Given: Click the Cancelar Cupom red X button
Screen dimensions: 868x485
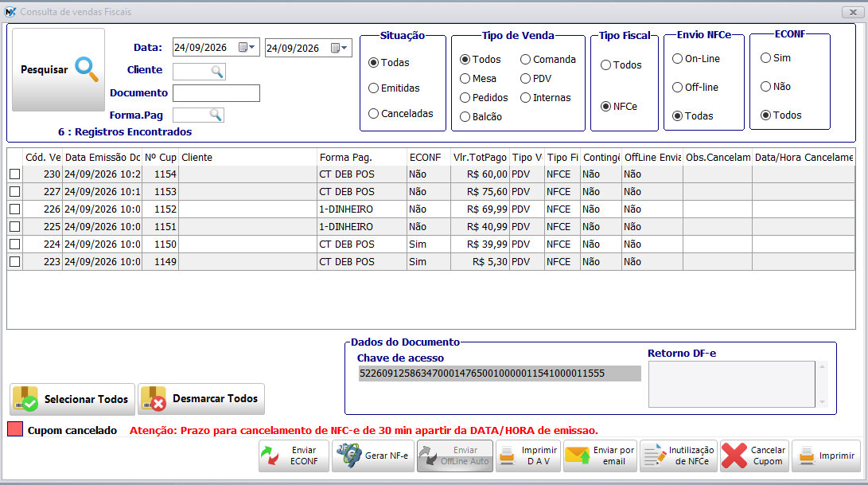Looking at the screenshot, I should 754,456.
